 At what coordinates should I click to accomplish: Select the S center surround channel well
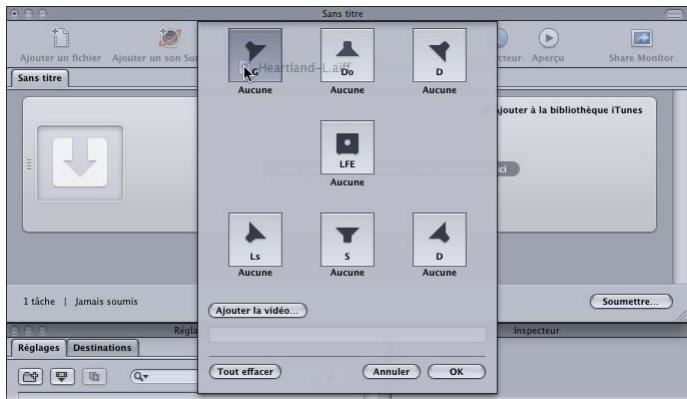coord(347,240)
